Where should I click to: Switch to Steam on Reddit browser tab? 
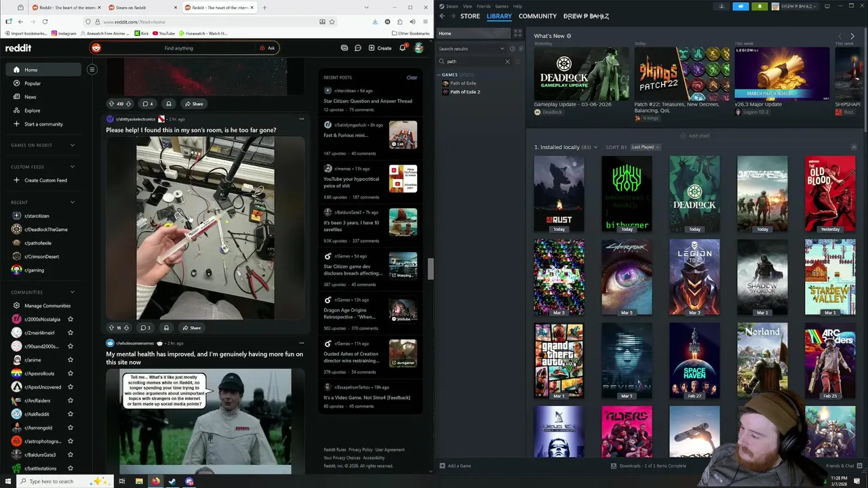141,7
